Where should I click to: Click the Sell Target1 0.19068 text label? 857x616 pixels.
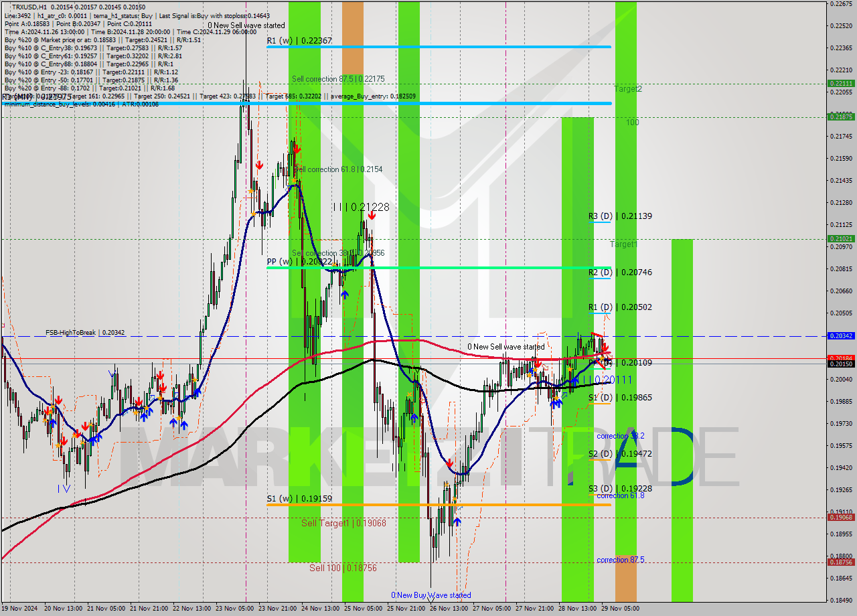[x=343, y=523]
